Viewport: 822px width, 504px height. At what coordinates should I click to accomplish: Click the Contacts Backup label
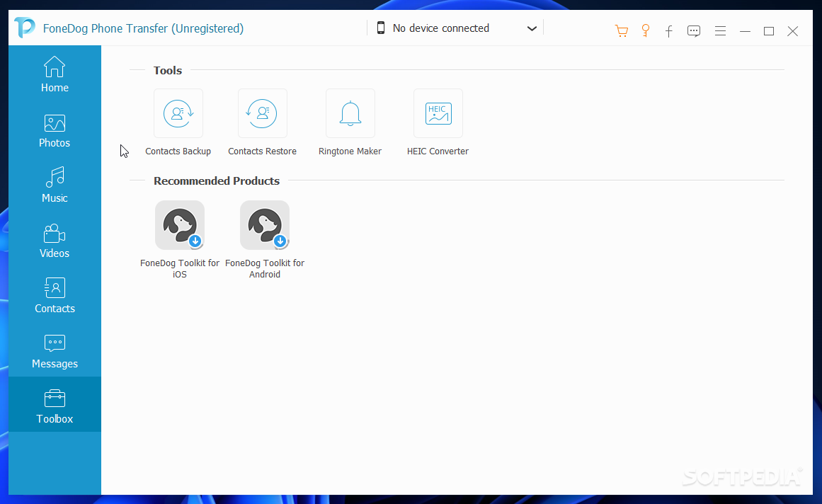tap(178, 151)
